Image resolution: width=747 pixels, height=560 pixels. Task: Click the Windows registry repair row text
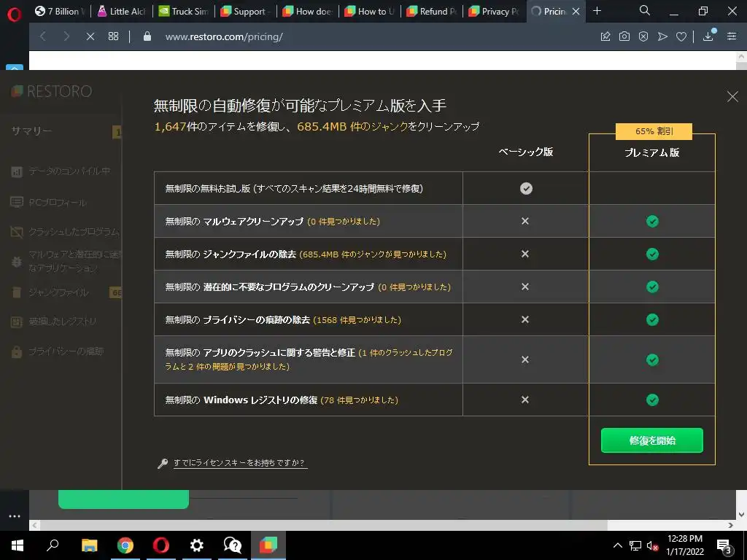(282, 400)
